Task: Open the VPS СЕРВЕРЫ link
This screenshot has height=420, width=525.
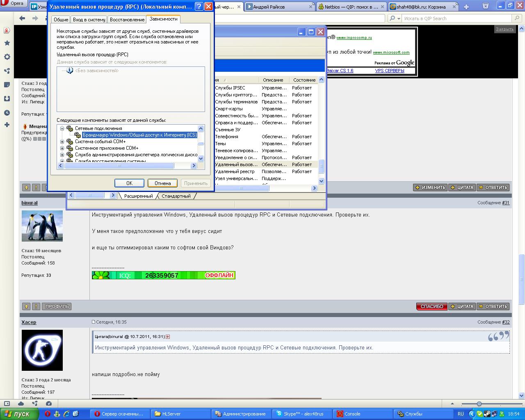Action: [x=390, y=71]
